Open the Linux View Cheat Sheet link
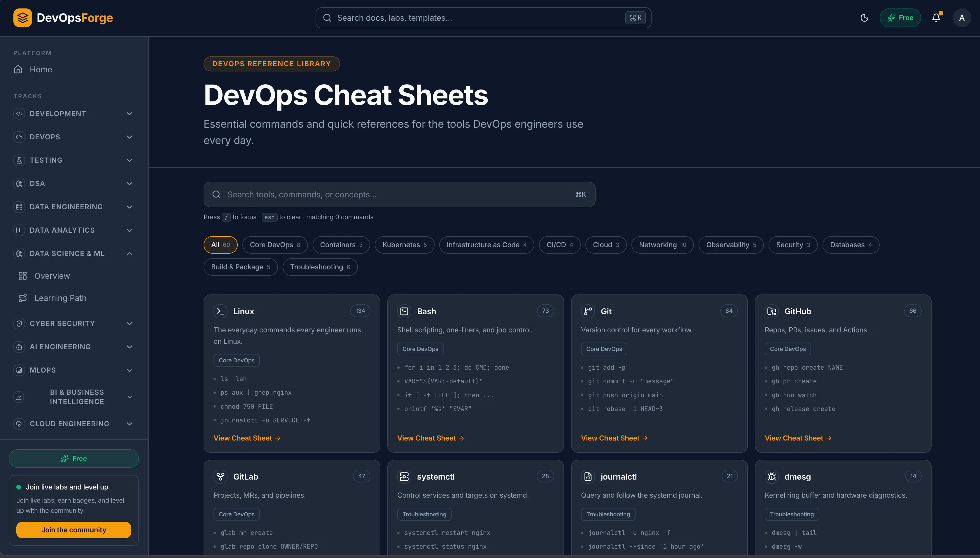Screen dimensions: 980x558 247,438
